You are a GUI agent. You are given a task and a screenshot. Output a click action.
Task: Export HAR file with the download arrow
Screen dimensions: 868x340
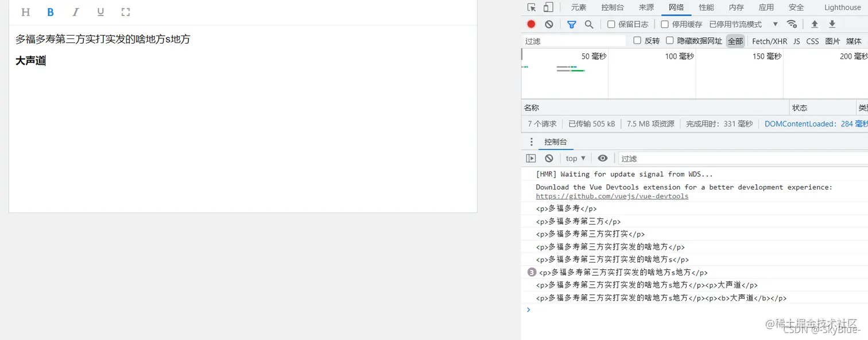(832, 24)
